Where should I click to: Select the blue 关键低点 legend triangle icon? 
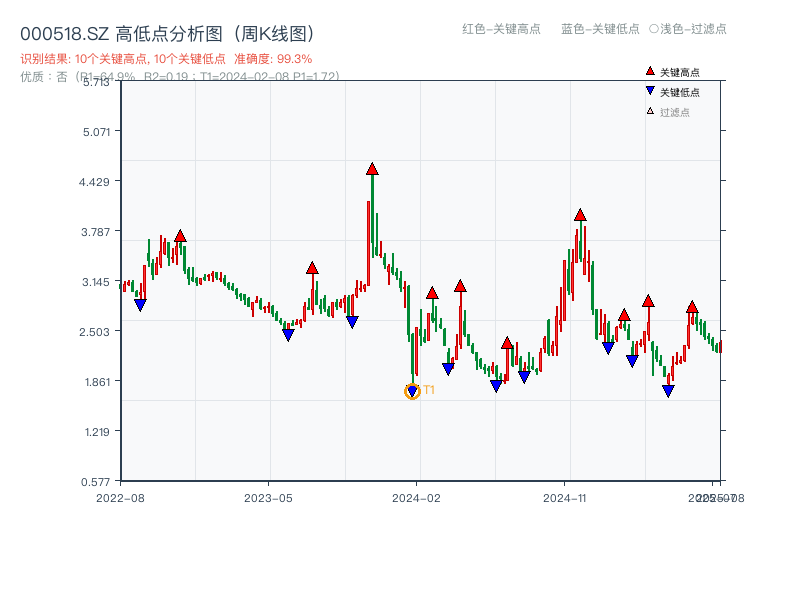coord(648,90)
